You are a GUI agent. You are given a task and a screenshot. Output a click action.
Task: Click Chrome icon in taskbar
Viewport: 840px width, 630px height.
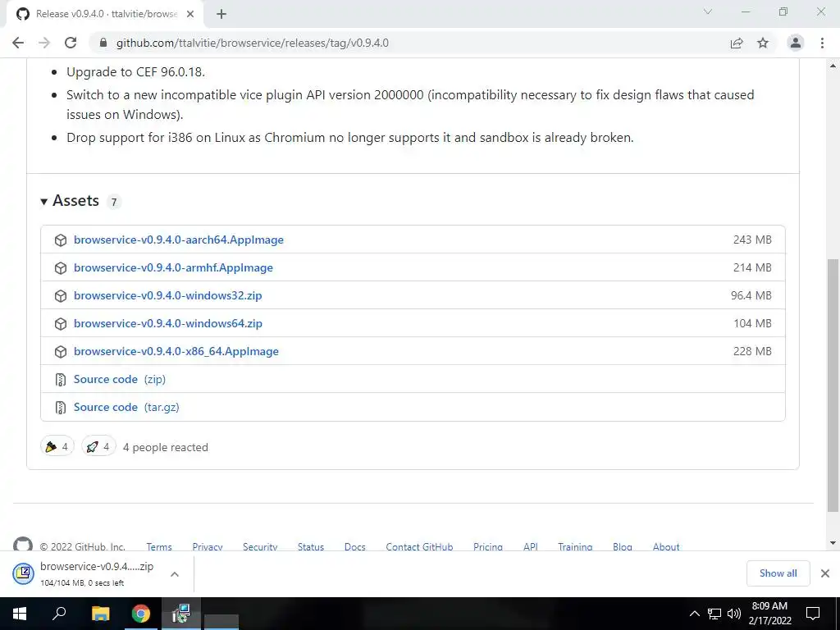pyautogui.click(x=141, y=614)
